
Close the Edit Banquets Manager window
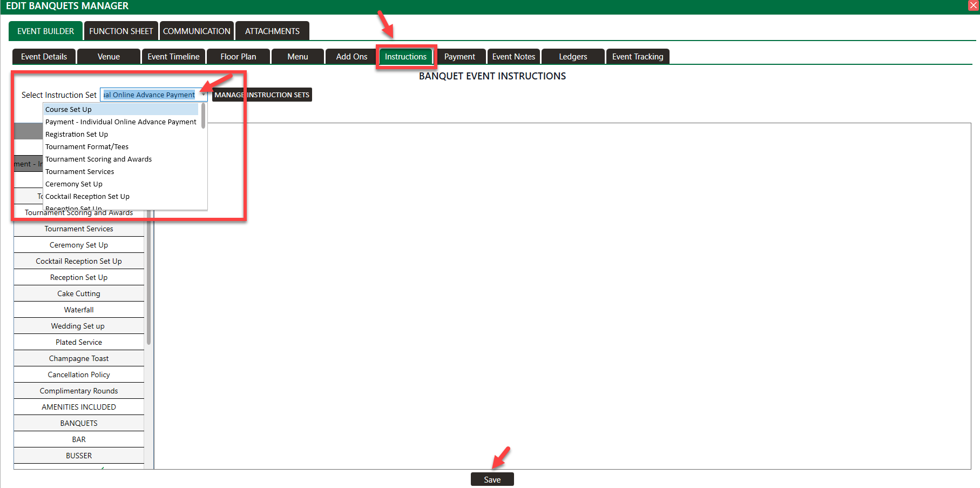tap(974, 5)
